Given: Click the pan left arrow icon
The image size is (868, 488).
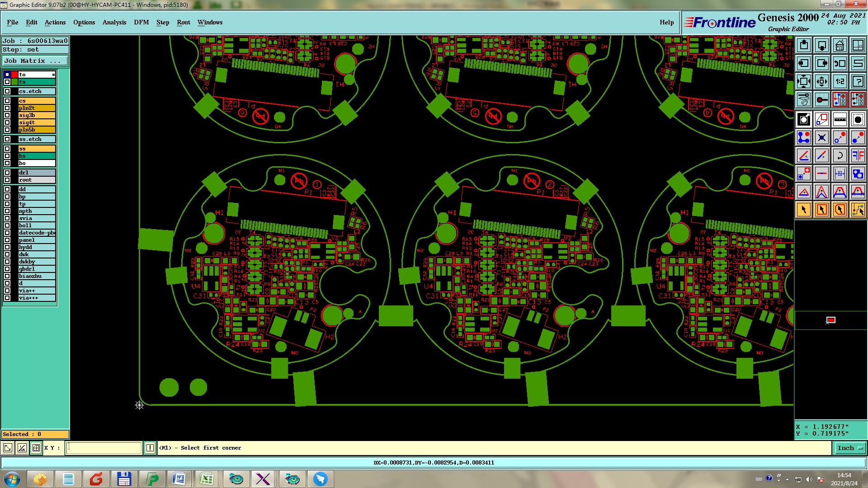Looking at the screenshot, I should pos(804,63).
